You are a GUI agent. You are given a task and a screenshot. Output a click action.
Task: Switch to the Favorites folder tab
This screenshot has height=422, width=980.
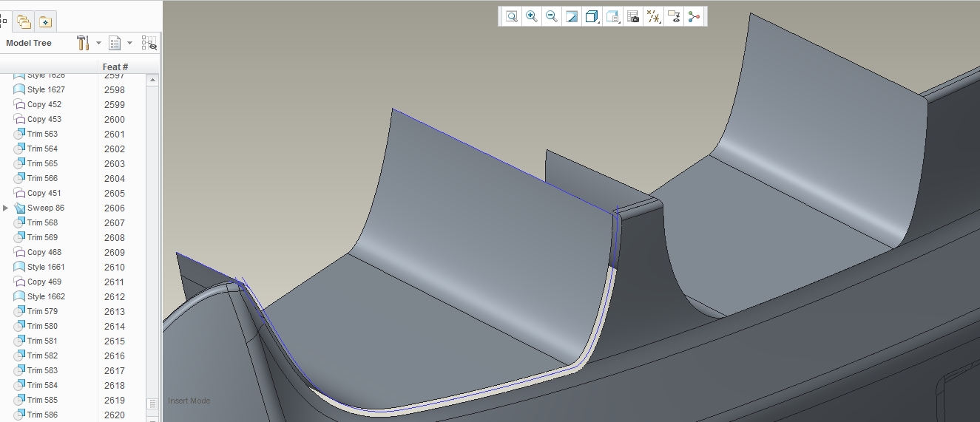pyautogui.click(x=46, y=21)
